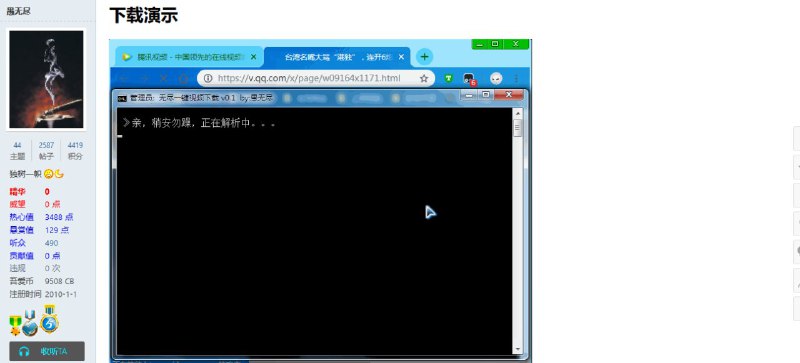Maximize the green-framed browser window

point(495,44)
